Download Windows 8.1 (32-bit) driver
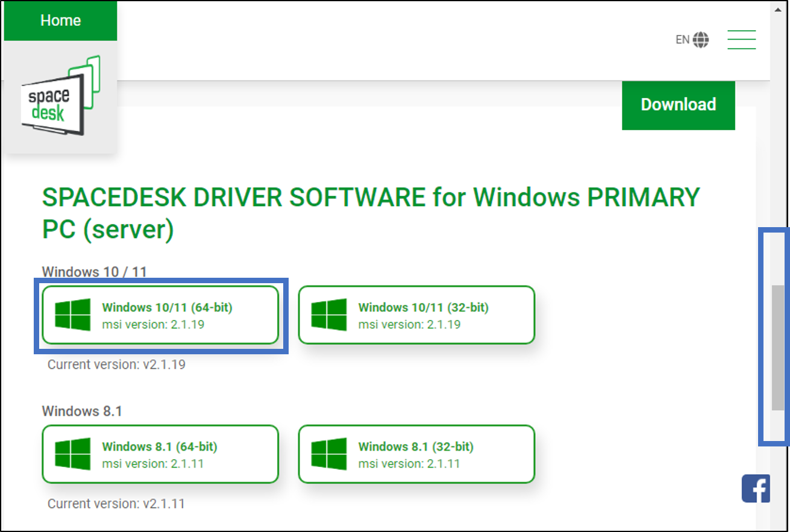The width and height of the screenshot is (790, 532). click(x=416, y=454)
